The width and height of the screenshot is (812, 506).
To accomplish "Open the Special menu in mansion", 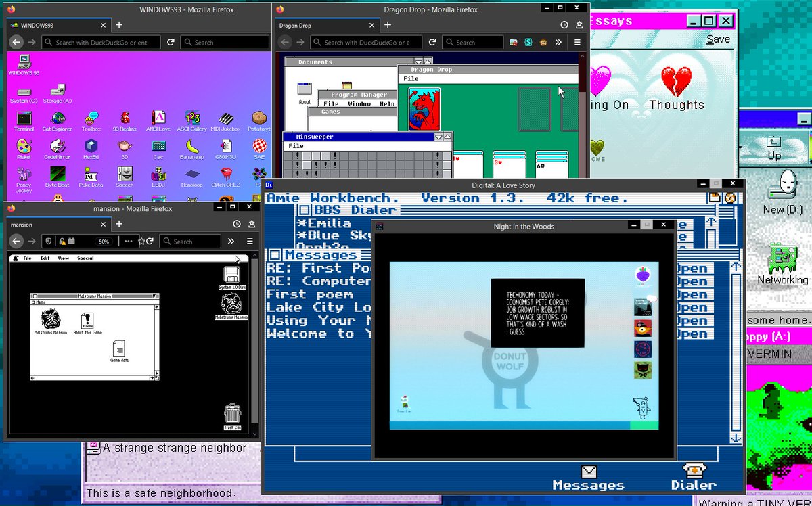I will coord(85,258).
